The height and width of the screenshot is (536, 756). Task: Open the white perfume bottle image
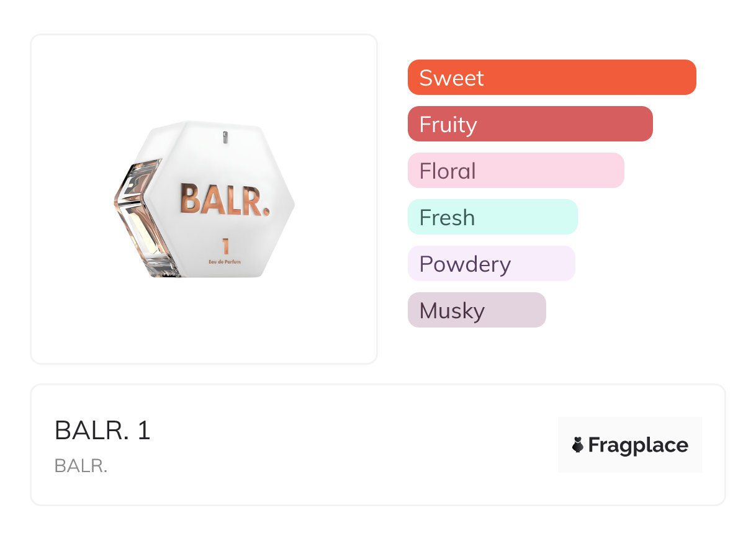[x=205, y=199]
